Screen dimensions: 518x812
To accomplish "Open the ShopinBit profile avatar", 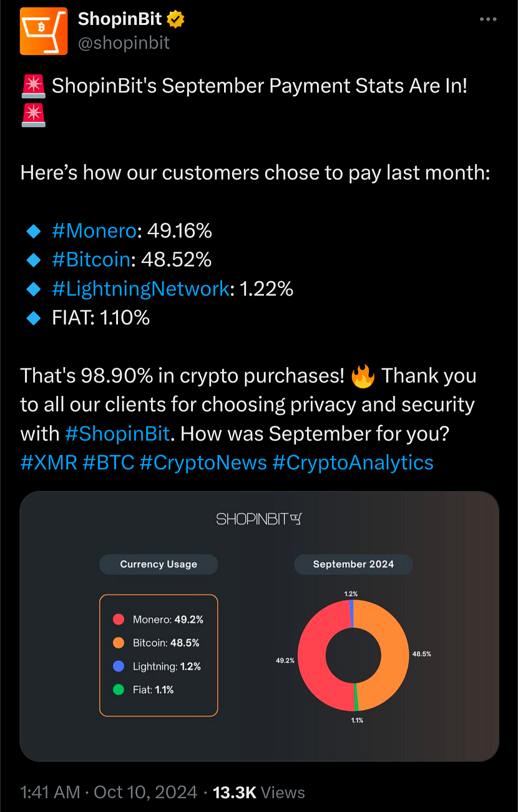I will (44, 31).
